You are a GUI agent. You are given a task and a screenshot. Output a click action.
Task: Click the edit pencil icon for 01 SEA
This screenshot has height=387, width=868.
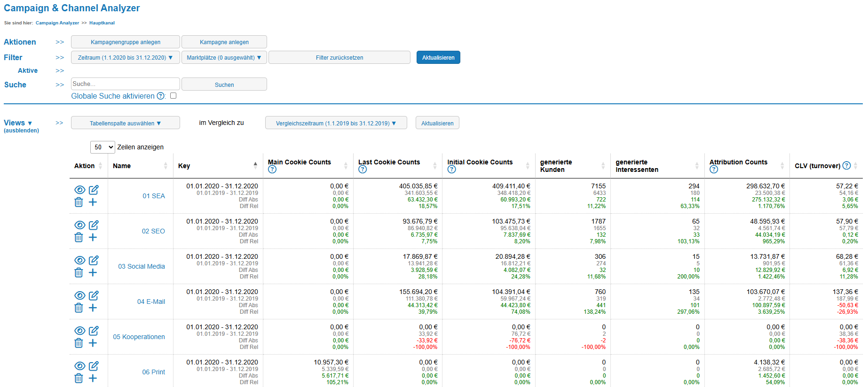pos(94,190)
